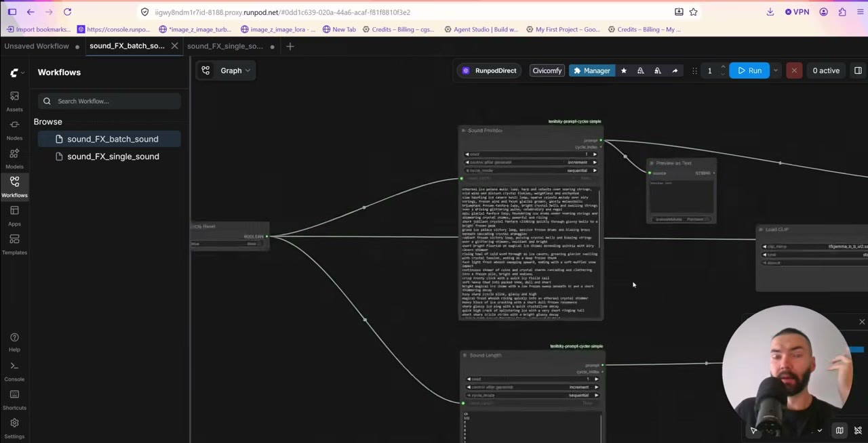Click the ComfyUI logo menu

tap(14, 72)
